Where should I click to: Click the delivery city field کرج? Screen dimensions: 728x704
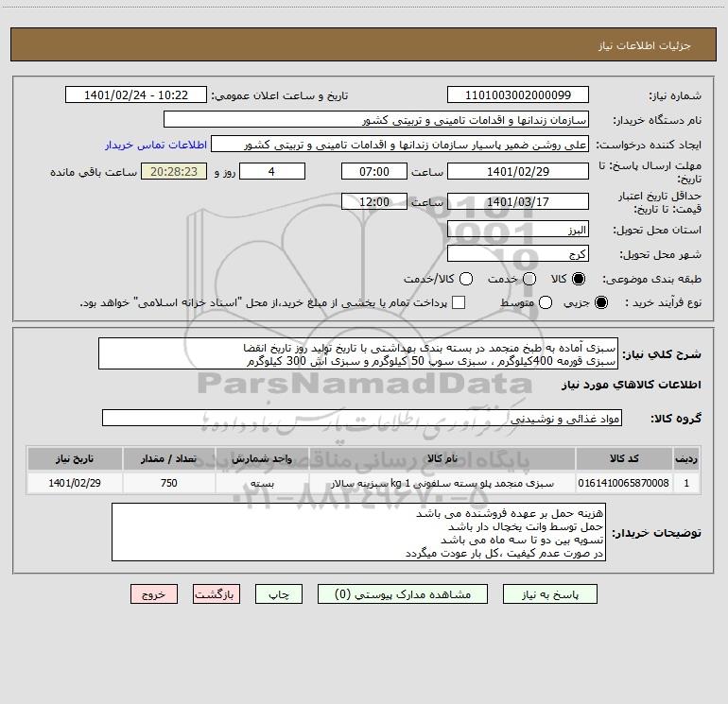tap(518, 254)
